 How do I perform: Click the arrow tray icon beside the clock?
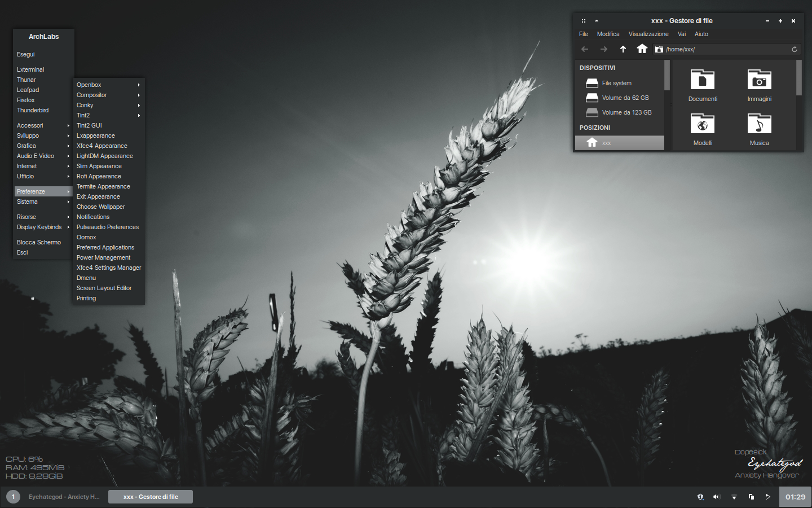click(767, 497)
